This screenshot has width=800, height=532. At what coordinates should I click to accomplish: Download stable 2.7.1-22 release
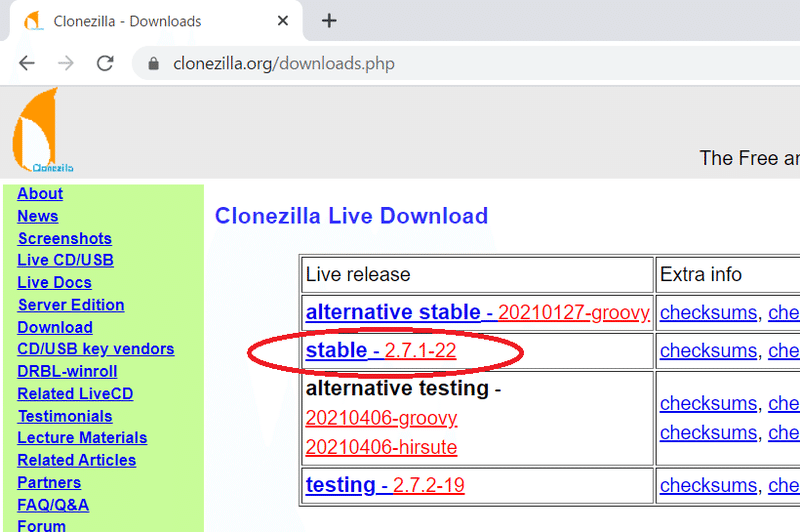click(381, 350)
